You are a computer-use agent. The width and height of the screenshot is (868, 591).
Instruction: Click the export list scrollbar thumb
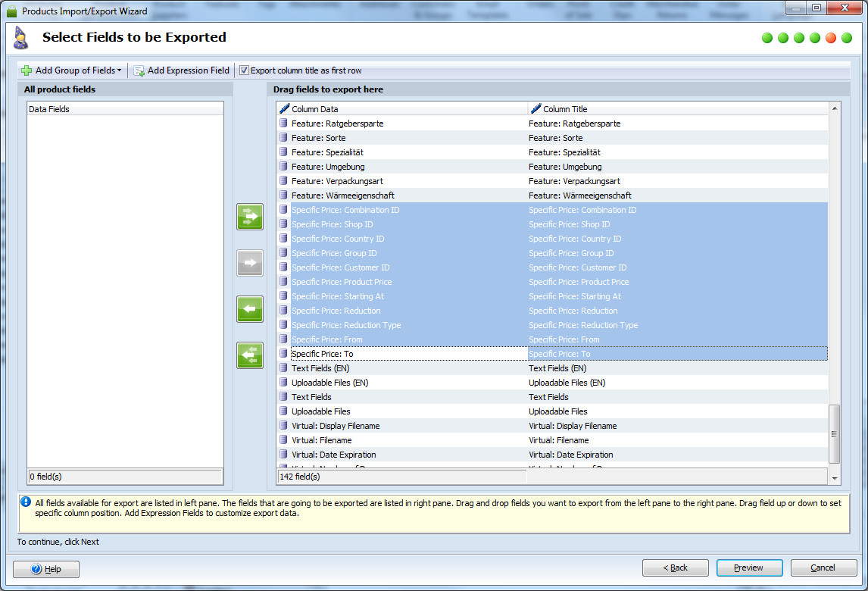coord(834,433)
